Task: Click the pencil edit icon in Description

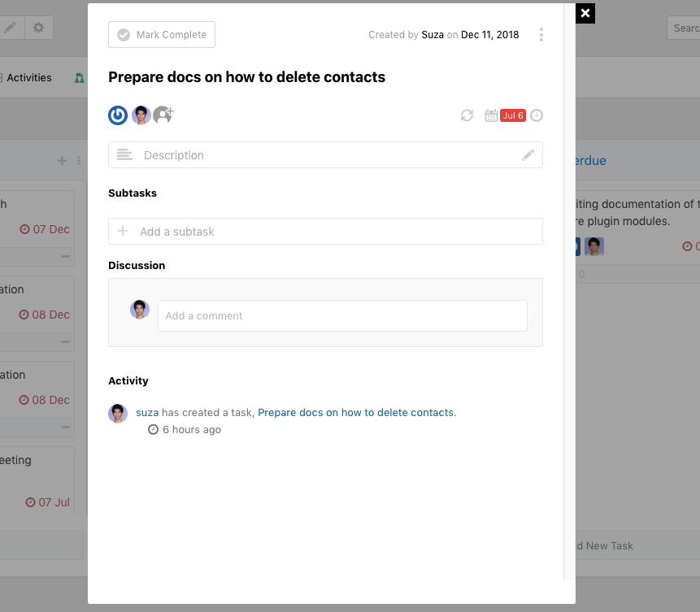Action: [x=528, y=155]
